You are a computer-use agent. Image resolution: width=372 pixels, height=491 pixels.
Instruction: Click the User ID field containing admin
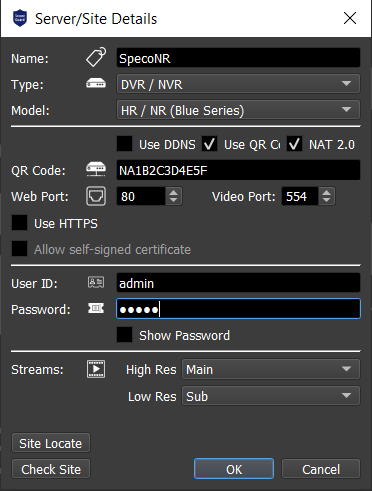(x=238, y=283)
